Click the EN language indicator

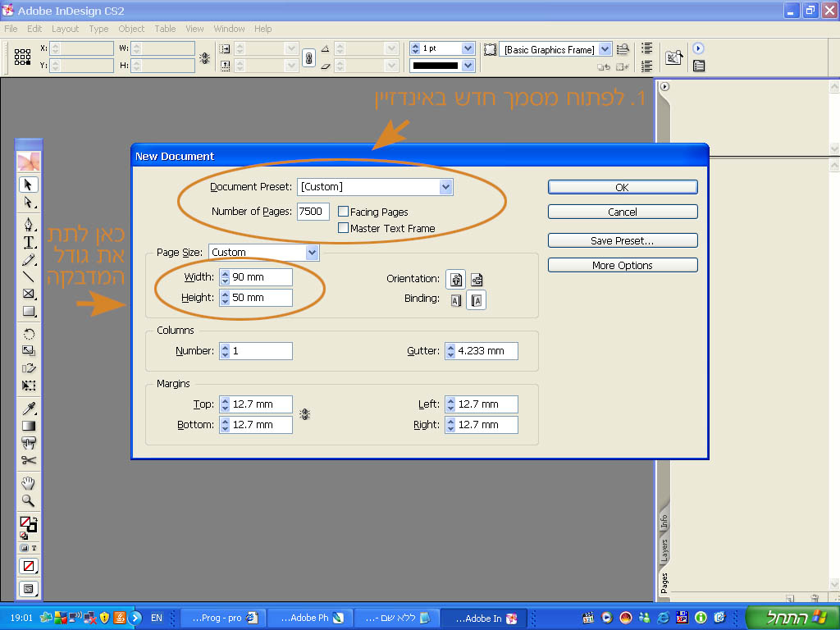click(157, 618)
